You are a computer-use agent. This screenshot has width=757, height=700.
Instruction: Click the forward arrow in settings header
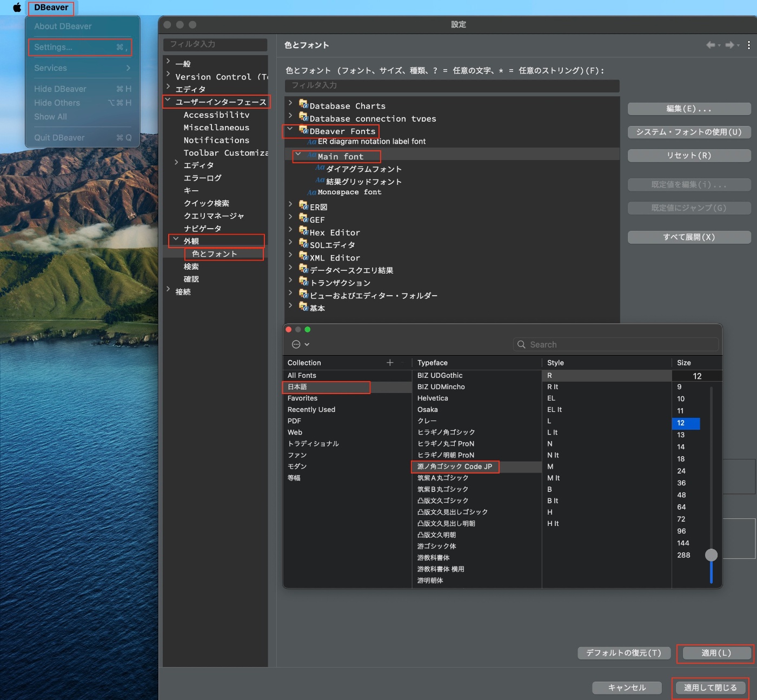(729, 45)
